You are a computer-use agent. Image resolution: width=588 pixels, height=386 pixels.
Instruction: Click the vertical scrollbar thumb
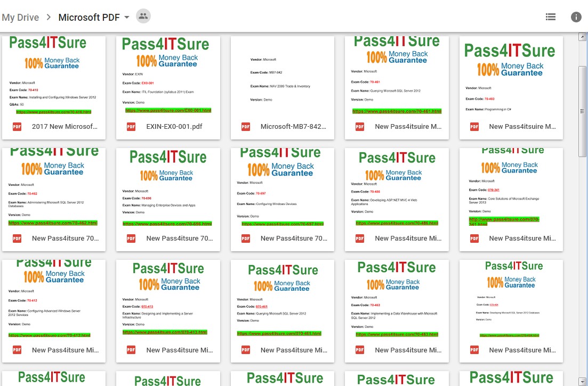click(x=582, y=111)
